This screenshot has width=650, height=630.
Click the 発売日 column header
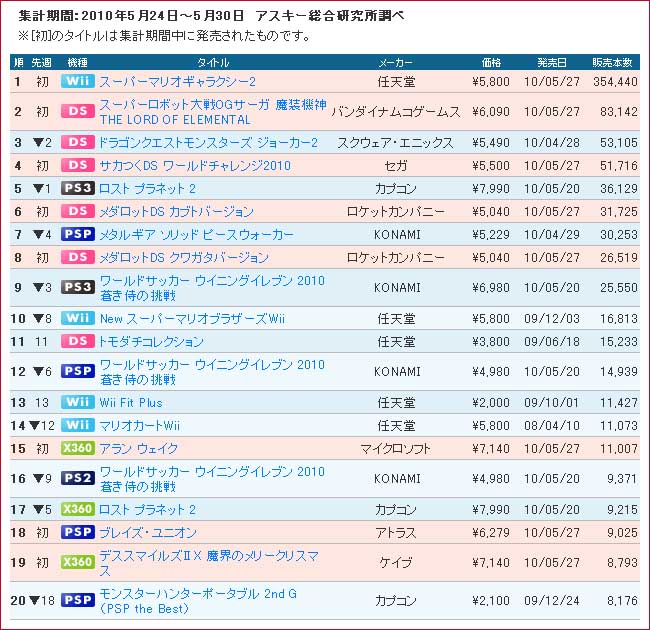click(x=552, y=63)
